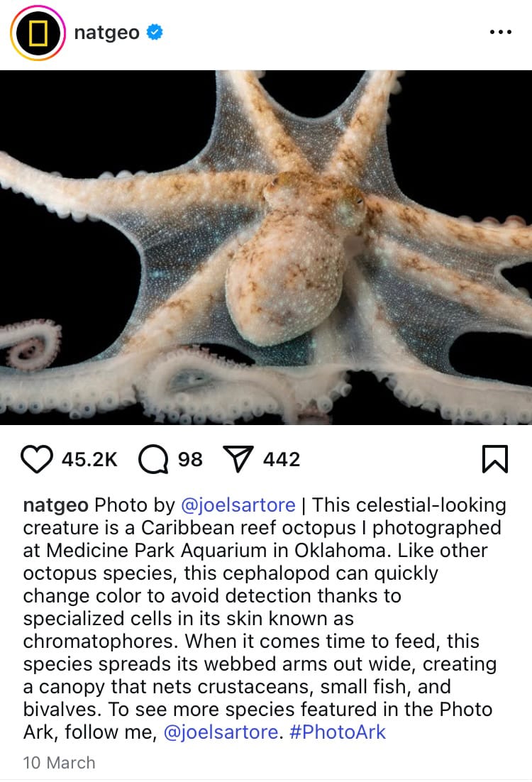Open the natgeo username in the header
Image resolution: width=532 pixels, height=782 pixels.
(x=106, y=33)
